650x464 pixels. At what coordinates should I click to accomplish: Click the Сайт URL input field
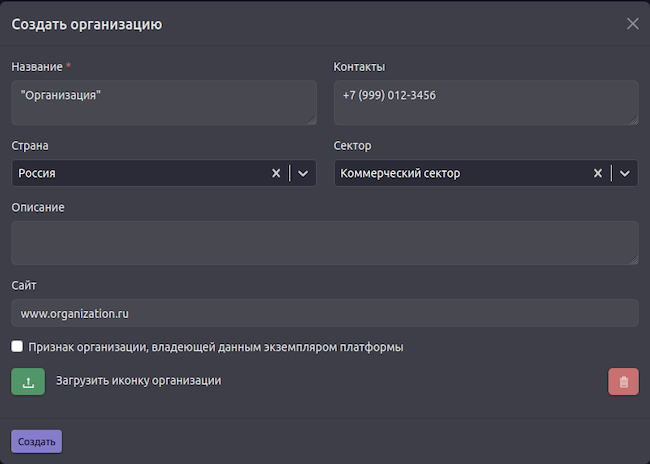pos(325,313)
